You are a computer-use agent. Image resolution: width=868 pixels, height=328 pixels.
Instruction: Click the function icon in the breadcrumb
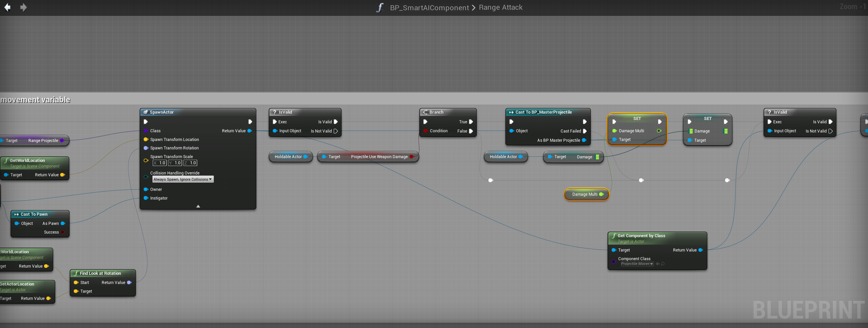(380, 7)
